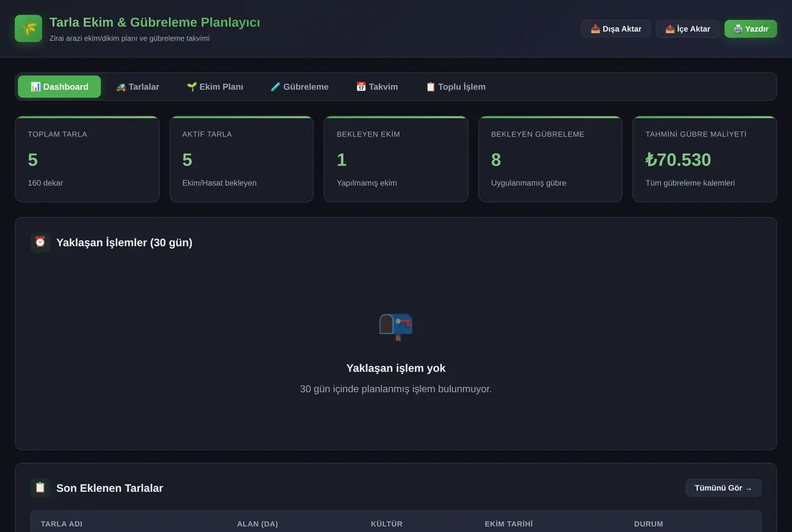This screenshot has width=792, height=532.
Task: Select the Toplu İşlem tab
Action: (455, 86)
